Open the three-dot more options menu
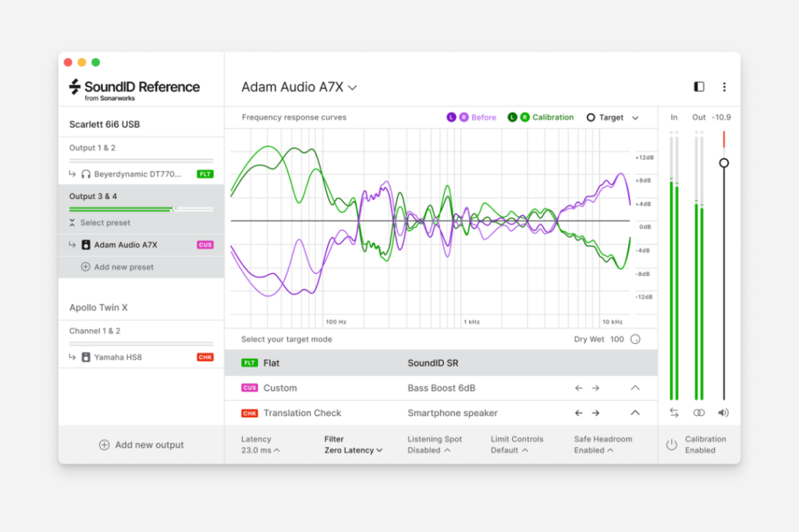Viewport: 799px width, 532px height. 724,87
